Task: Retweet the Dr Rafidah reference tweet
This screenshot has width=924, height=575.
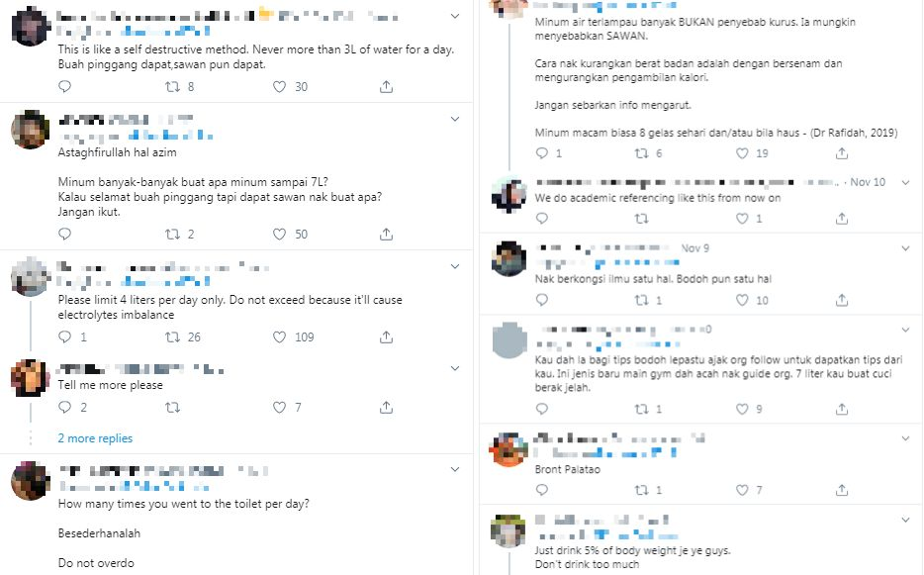Action: tap(640, 153)
